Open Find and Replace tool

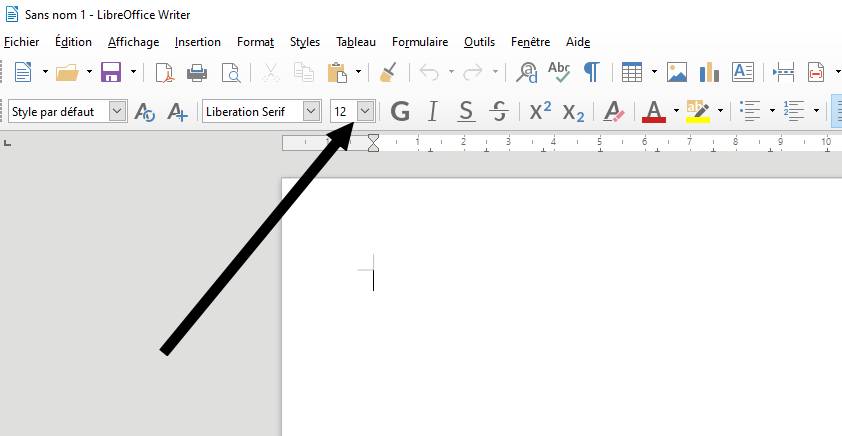(x=526, y=72)
